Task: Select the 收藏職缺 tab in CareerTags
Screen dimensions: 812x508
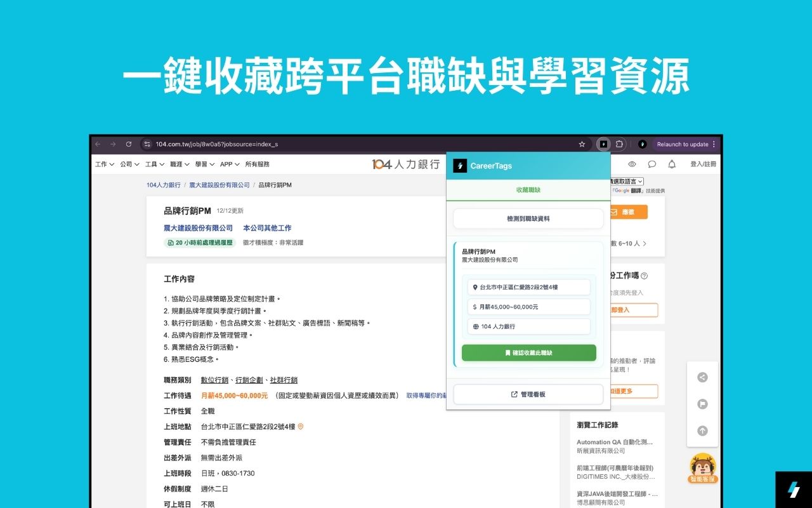Action: coord(528,190)
